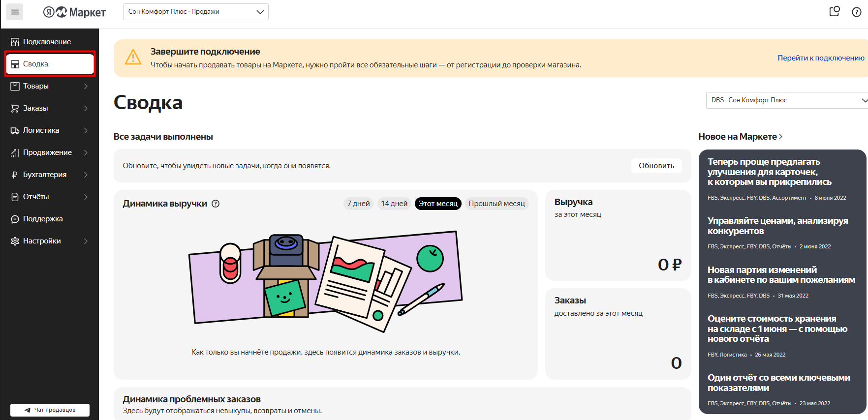
Task: Open the Заказы menu item
Action: [x=49, y=108]
